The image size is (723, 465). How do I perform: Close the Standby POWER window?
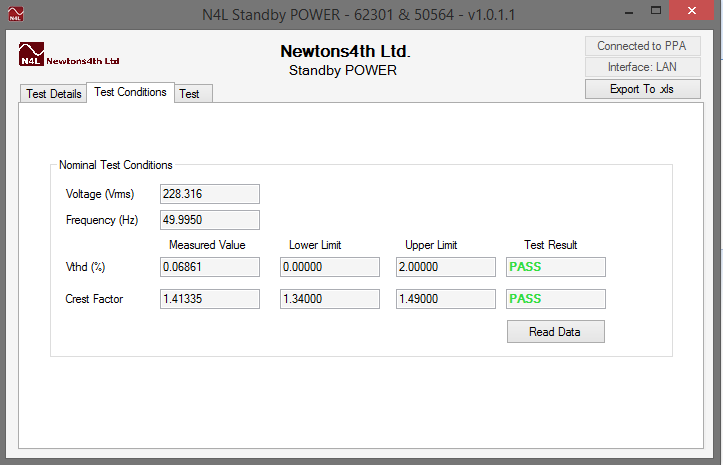click(692, 11)
